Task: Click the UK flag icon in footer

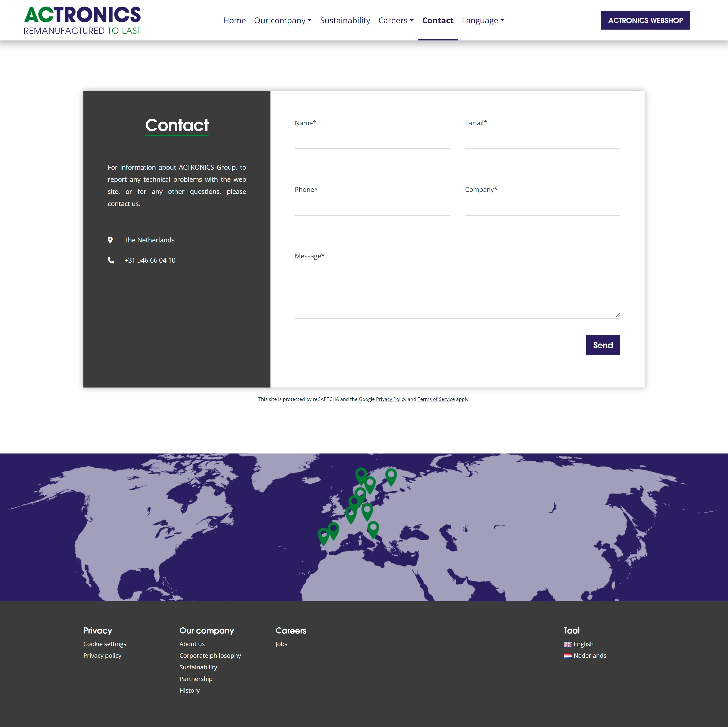Action: click(567, 644)
